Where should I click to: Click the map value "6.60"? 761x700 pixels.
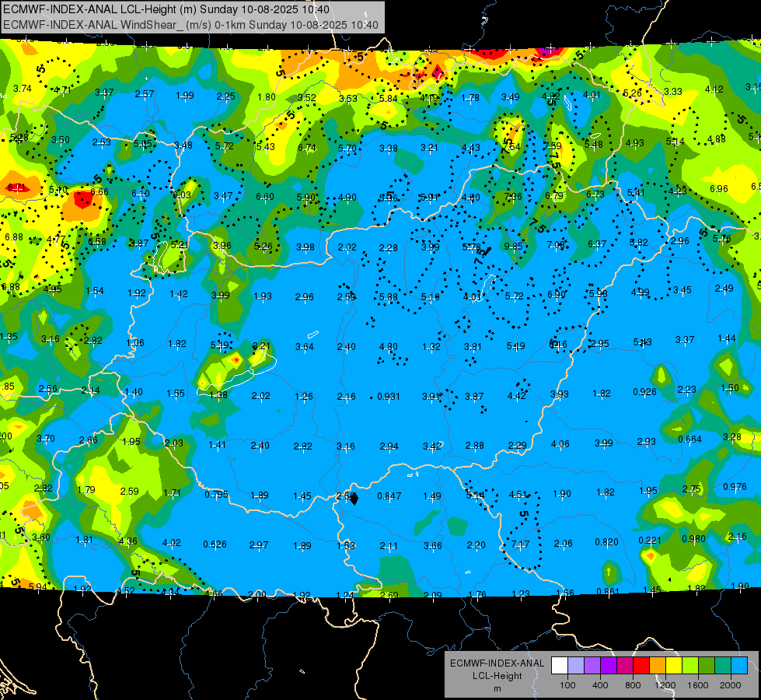(x=264, y=196)
